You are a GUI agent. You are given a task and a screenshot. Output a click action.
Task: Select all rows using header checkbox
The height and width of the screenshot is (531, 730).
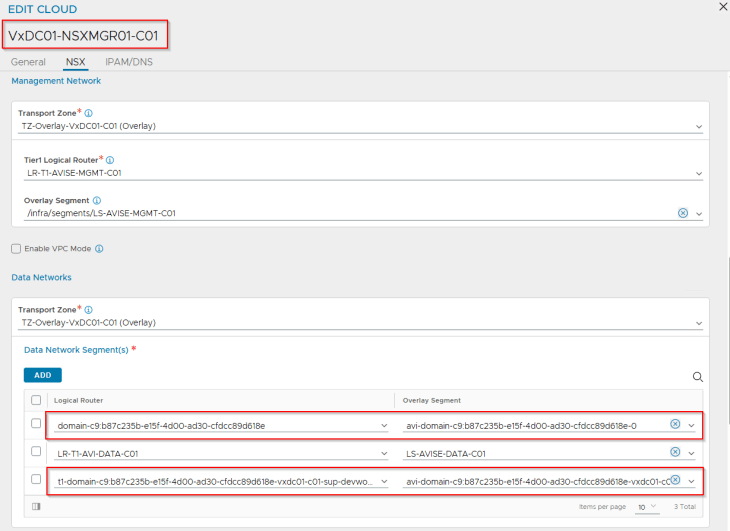(x=36, y=400)
